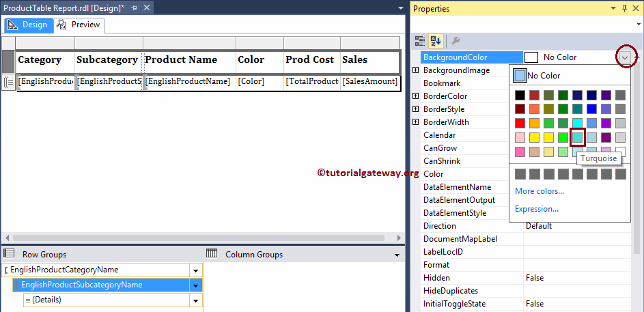
Task: Select the details row handle in the tablix
Action: pos(9,82)
